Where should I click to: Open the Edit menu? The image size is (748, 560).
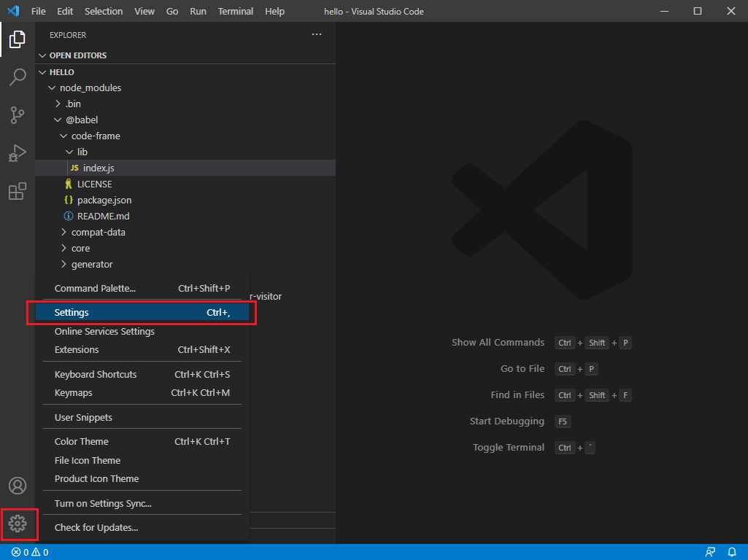tap(65, 11)
